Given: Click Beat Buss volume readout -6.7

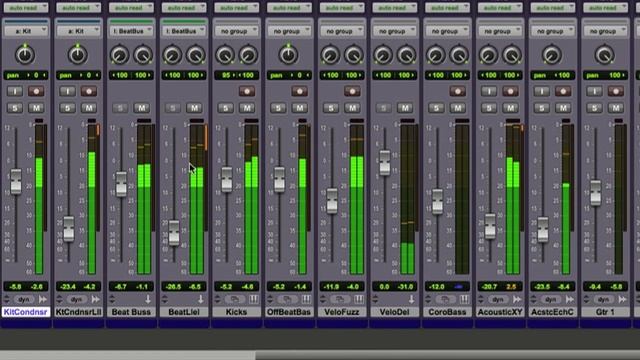Looking at the screenshot, I should tap(120, 287).
